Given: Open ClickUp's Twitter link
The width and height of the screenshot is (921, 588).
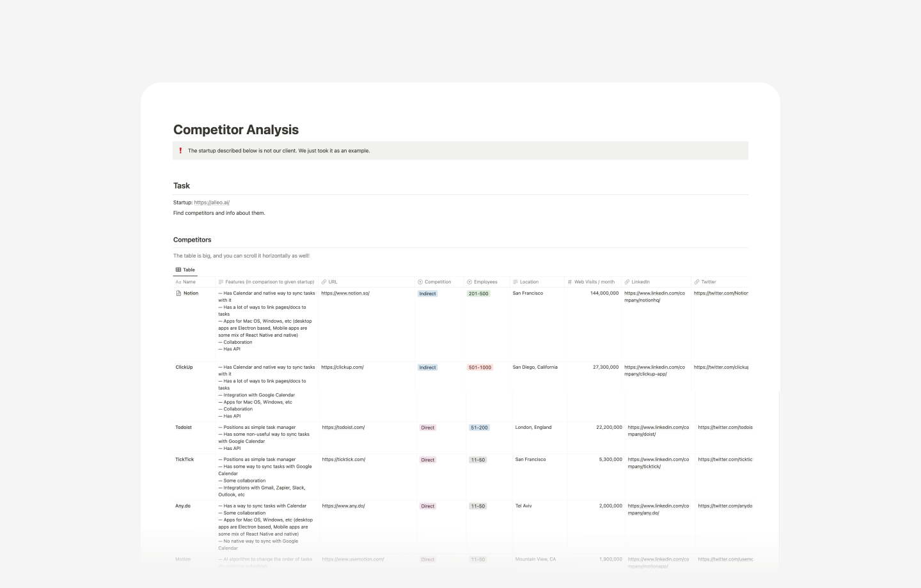Looking at the screenshot, I should [721, 367].
